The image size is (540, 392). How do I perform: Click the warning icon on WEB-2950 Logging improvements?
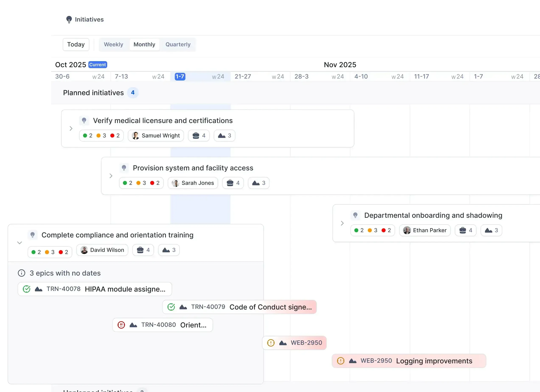coord(340,361)
